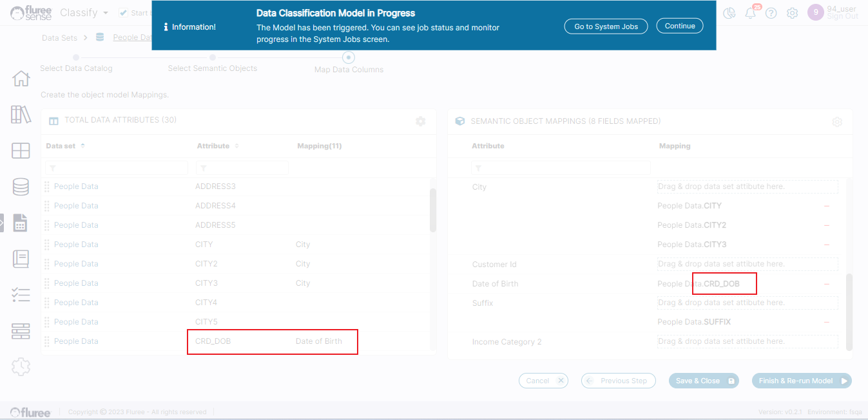Remove the People Data.CITY2 mapping

[827, 226]
